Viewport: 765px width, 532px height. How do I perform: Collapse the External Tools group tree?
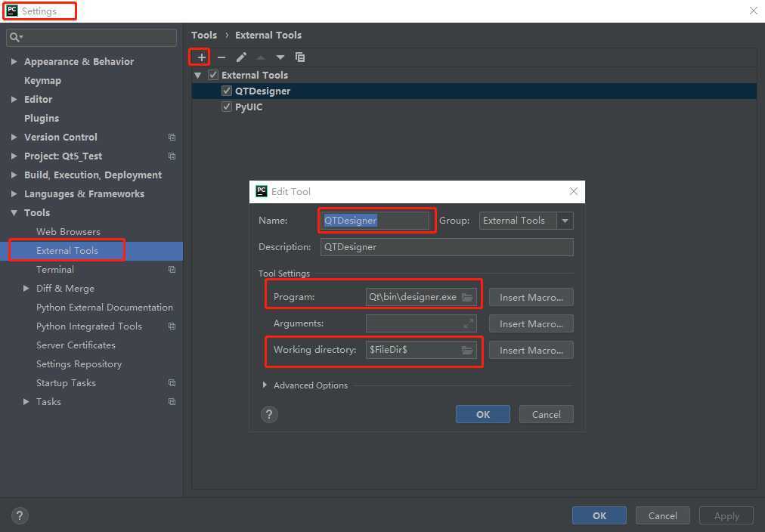(197, 76)
